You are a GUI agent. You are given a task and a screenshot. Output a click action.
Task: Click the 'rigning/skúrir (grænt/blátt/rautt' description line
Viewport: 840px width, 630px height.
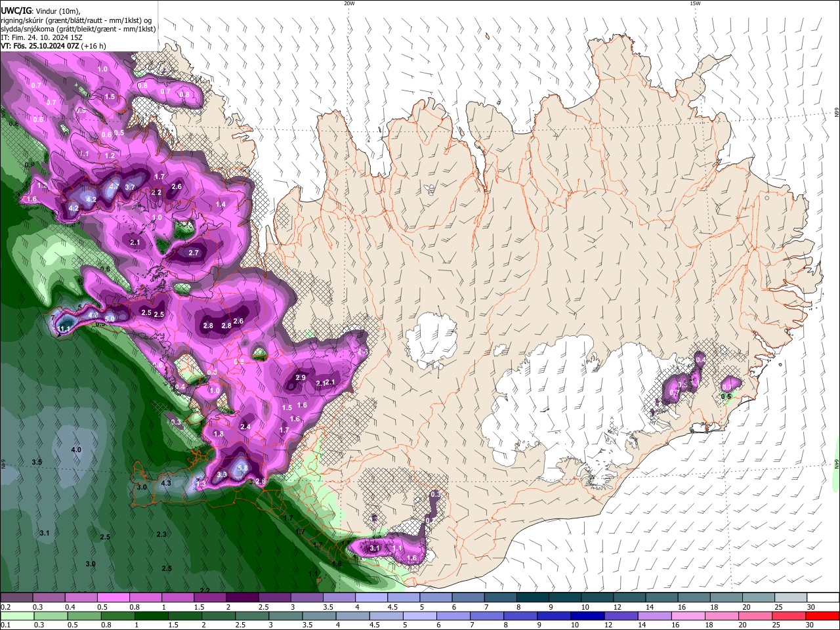(77, 20)
